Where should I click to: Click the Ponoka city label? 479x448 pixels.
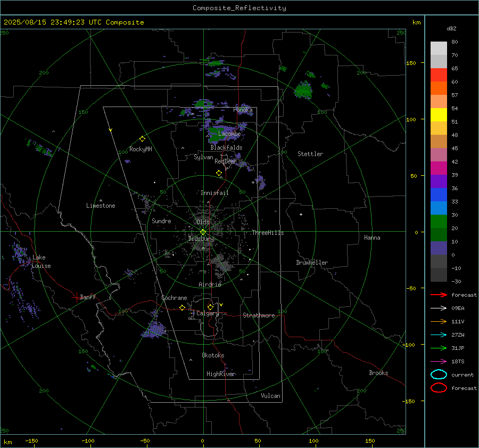click(x=243, y=110)
